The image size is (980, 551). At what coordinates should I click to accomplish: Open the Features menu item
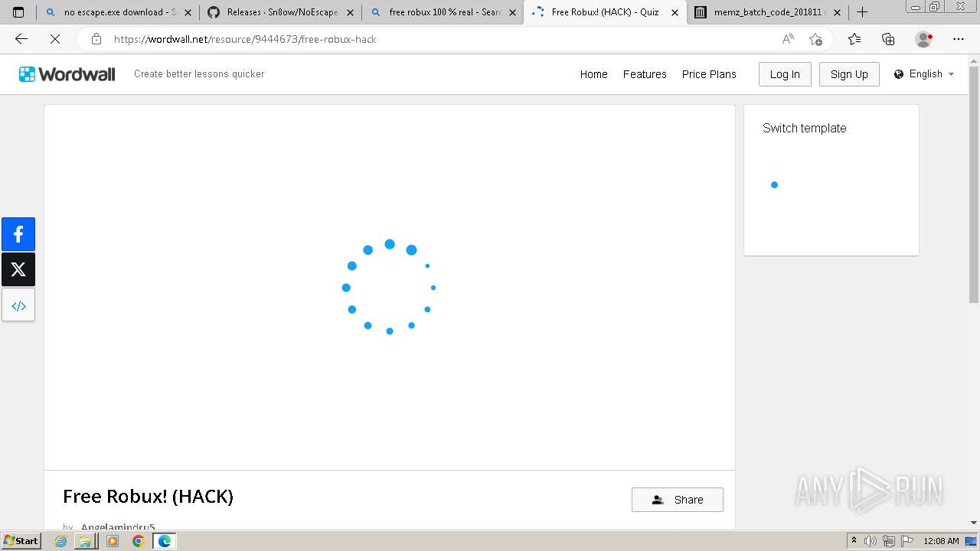(x=645, y=74)
